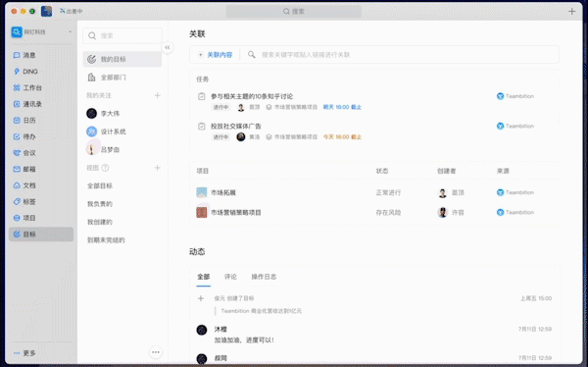
Task: Click the task icon beside 参与相关主题的10条知乎讨论
Action: [x=201, y=96]
